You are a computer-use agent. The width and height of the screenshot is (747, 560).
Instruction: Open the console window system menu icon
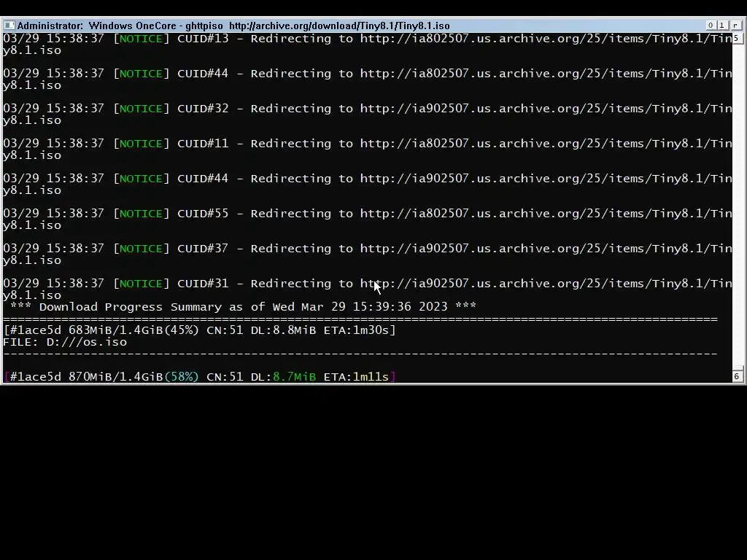click(x=9, y=26)
